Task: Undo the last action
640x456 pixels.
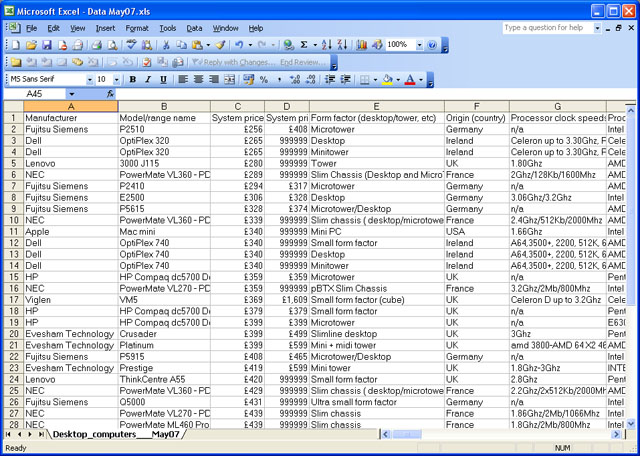Action: click(x=239, y=45)
